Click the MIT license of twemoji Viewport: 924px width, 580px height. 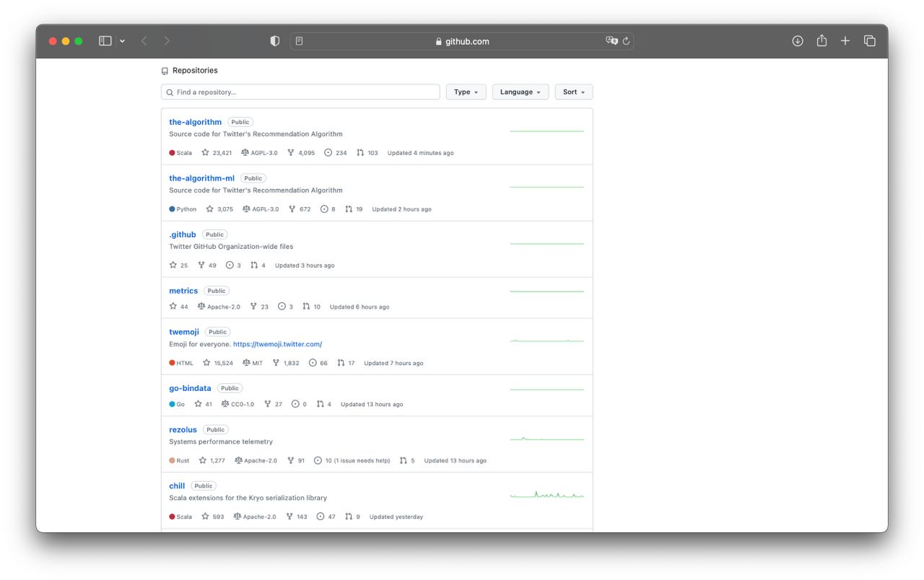point(253,363)
